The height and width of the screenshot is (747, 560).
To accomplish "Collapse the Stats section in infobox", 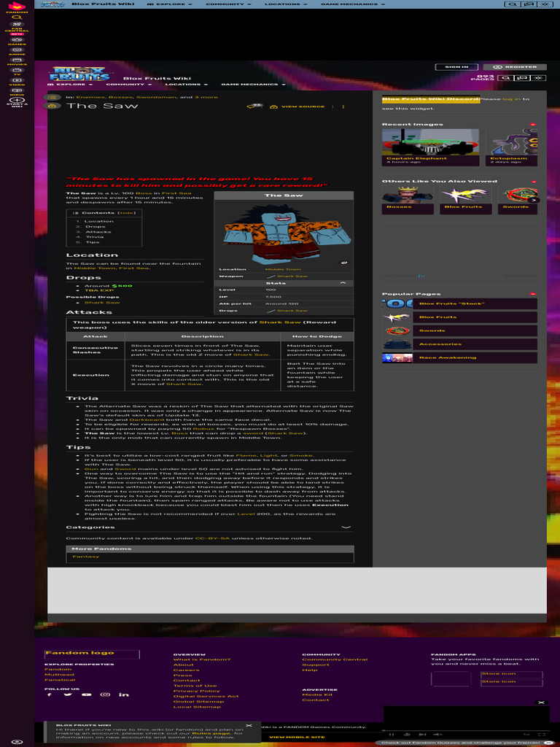I will click(343, 283).
